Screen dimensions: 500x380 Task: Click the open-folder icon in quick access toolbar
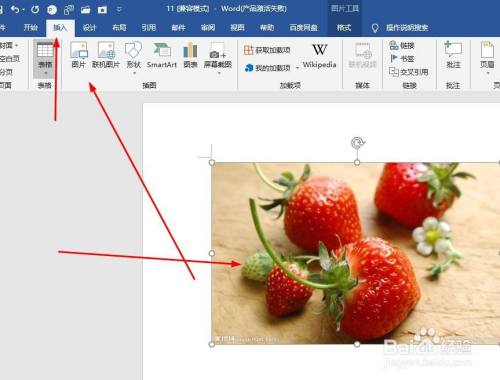click(86, 10)
